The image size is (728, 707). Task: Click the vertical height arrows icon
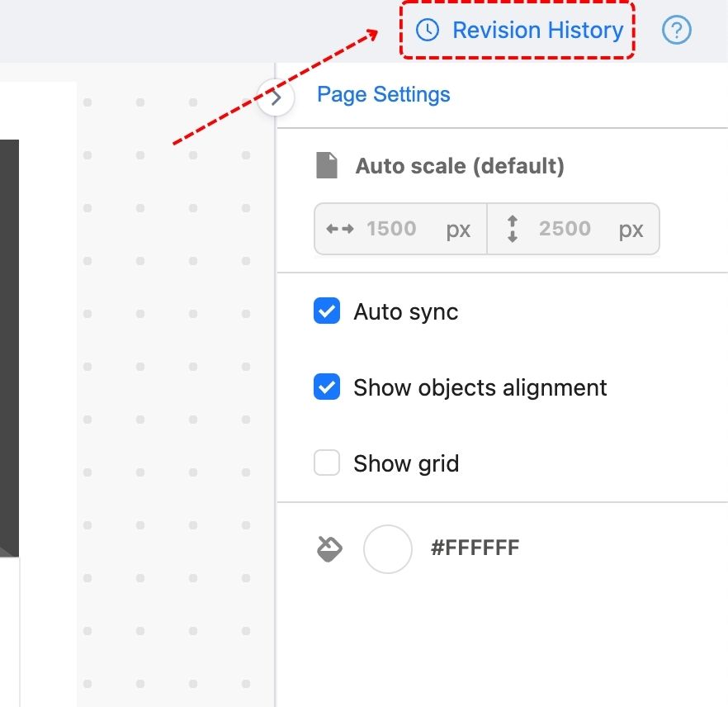[513, 229]
